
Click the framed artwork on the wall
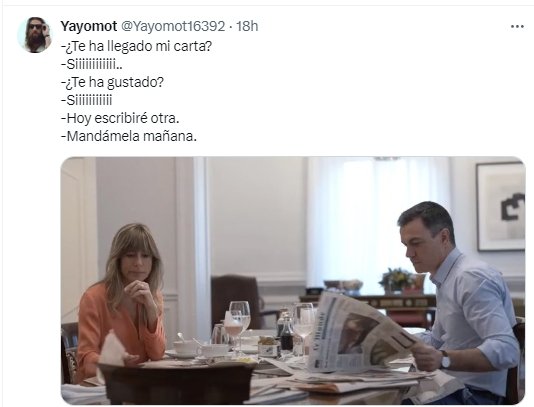tap(501, 207)
